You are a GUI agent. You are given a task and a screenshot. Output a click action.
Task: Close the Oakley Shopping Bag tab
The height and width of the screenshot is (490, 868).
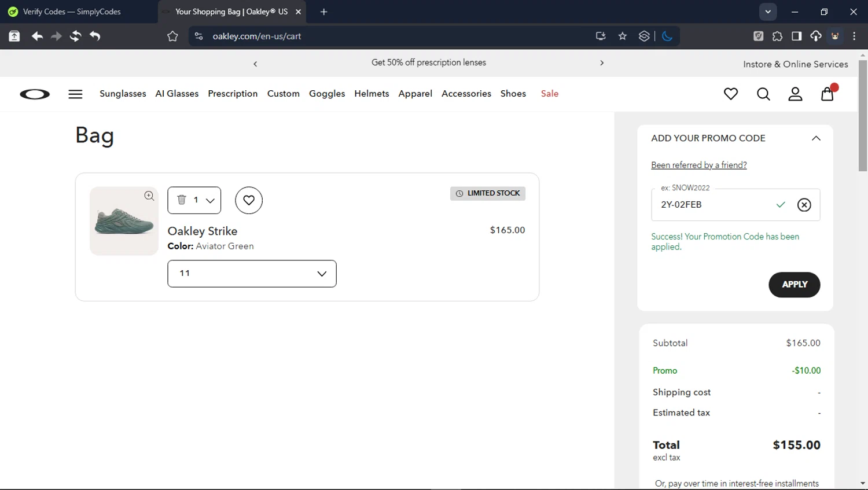(298, 12)
